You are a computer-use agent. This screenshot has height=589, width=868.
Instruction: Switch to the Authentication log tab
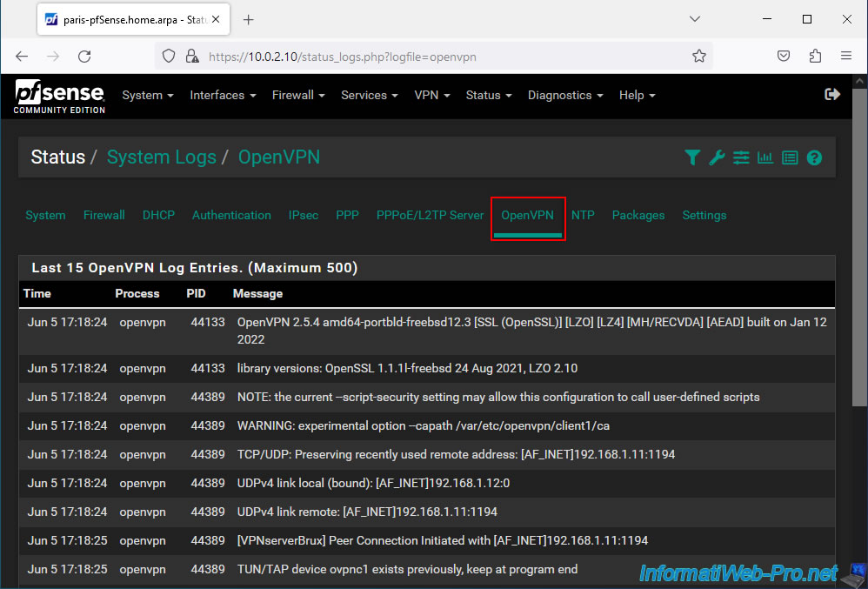click(x=231, y=216)
